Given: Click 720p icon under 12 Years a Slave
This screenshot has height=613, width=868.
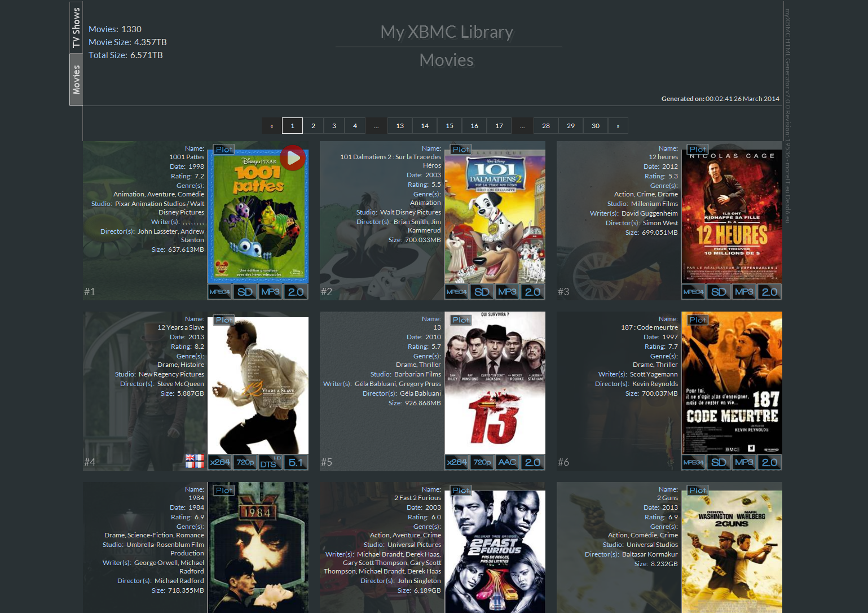Looking at the screenshot, I should pos(245,462).
